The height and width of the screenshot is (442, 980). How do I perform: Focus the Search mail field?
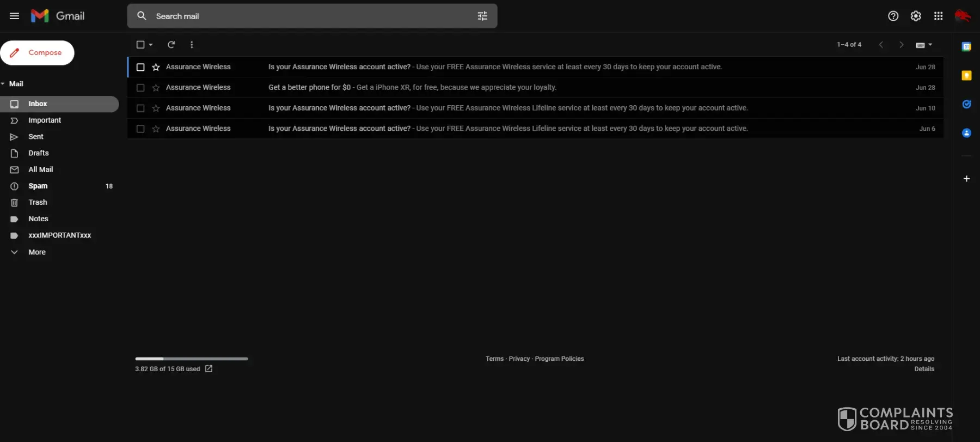tap(312, 16)
